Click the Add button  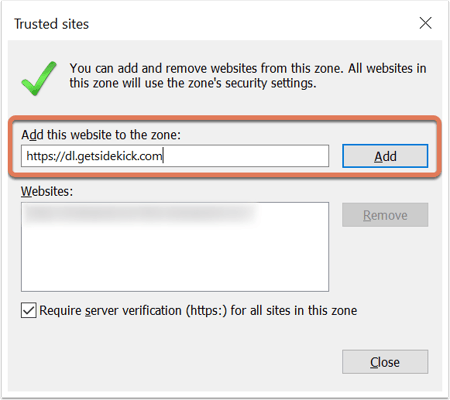tap(385, 156)
